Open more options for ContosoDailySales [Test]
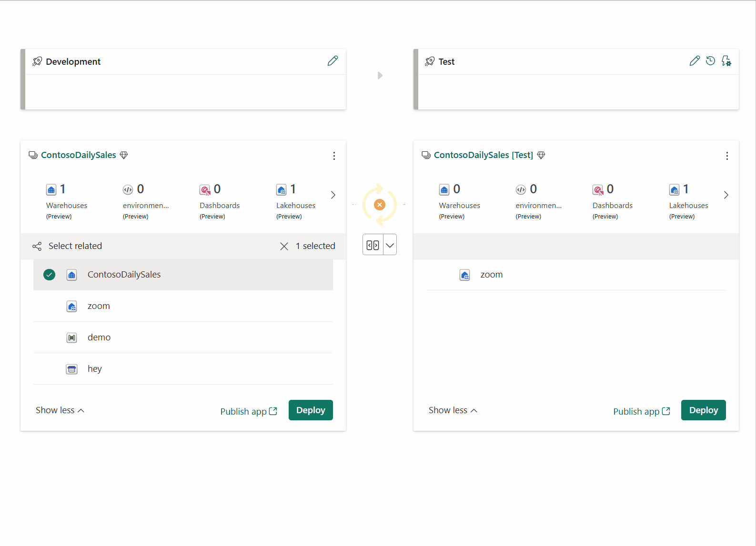Viewport: 756px width, 546px height. (727, 156)
